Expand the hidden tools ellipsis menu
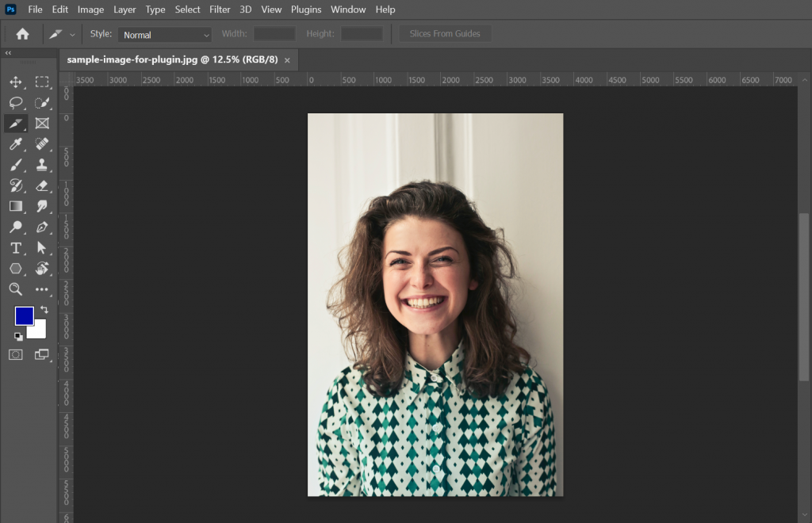The image size is (812, 523). pos(43,289)
